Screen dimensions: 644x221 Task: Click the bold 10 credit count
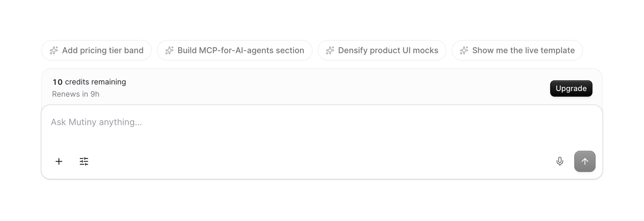(x=57, y=82)
